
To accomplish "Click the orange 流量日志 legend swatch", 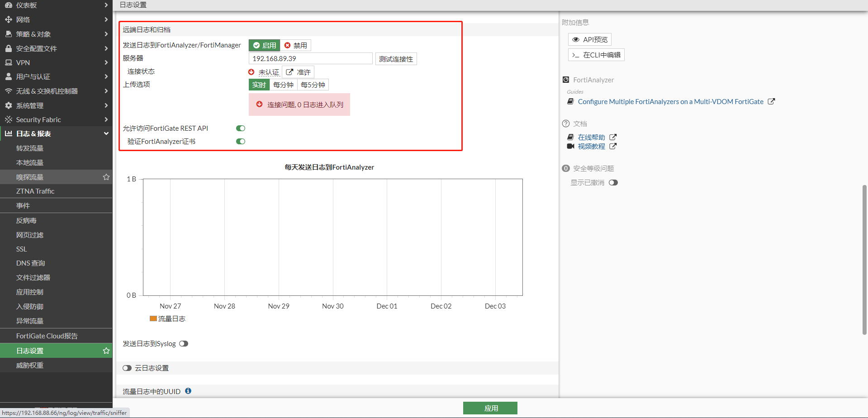I will tap(153, 318).
